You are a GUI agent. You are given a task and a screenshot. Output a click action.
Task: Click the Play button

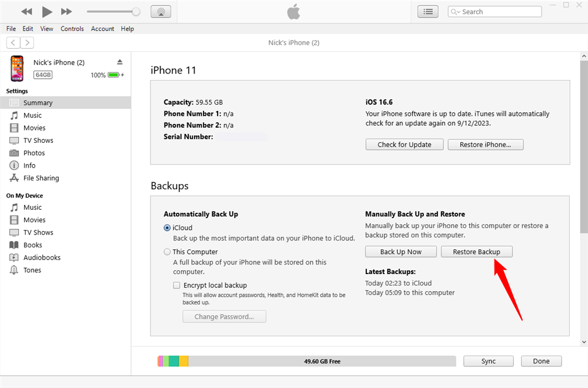tap(47, 12)
